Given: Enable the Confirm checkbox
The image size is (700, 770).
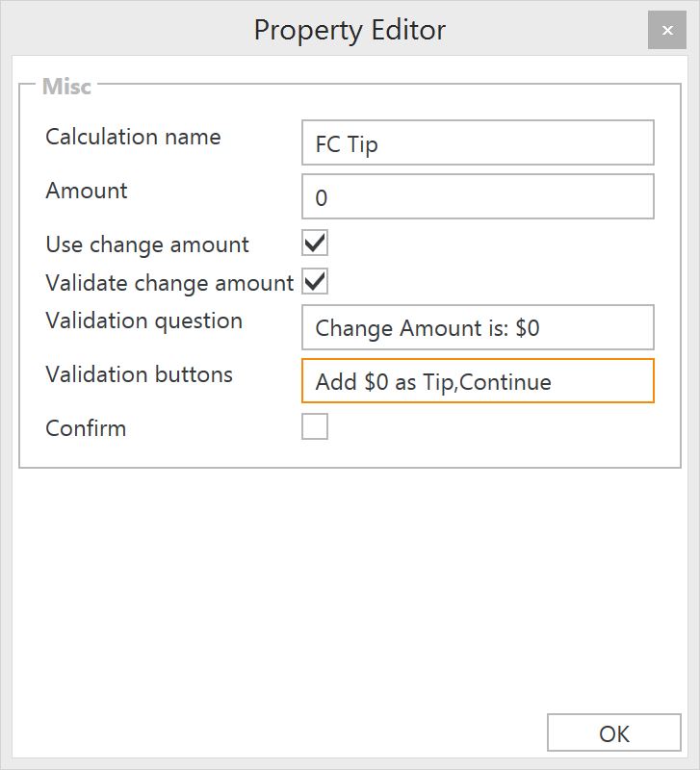Looking at the screenshot, I should 315,426.
